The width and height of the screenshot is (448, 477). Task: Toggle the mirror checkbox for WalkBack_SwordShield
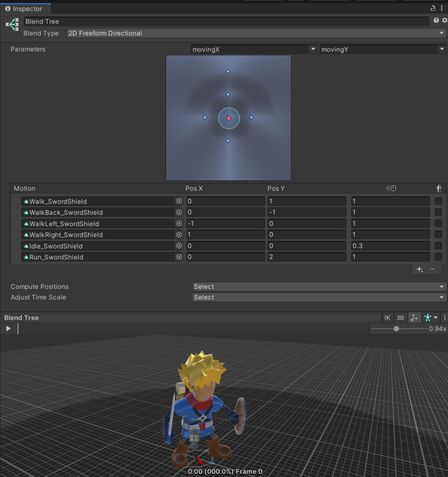438,212
